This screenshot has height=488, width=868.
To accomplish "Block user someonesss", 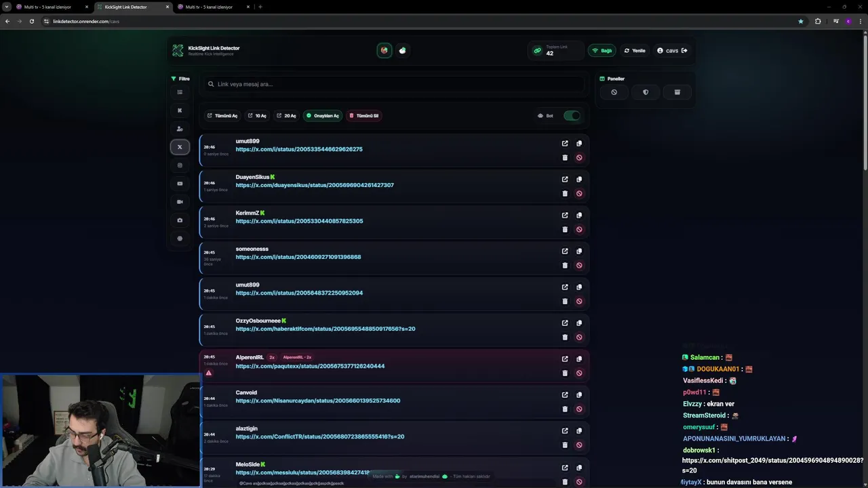I will (x=579, y=266).
